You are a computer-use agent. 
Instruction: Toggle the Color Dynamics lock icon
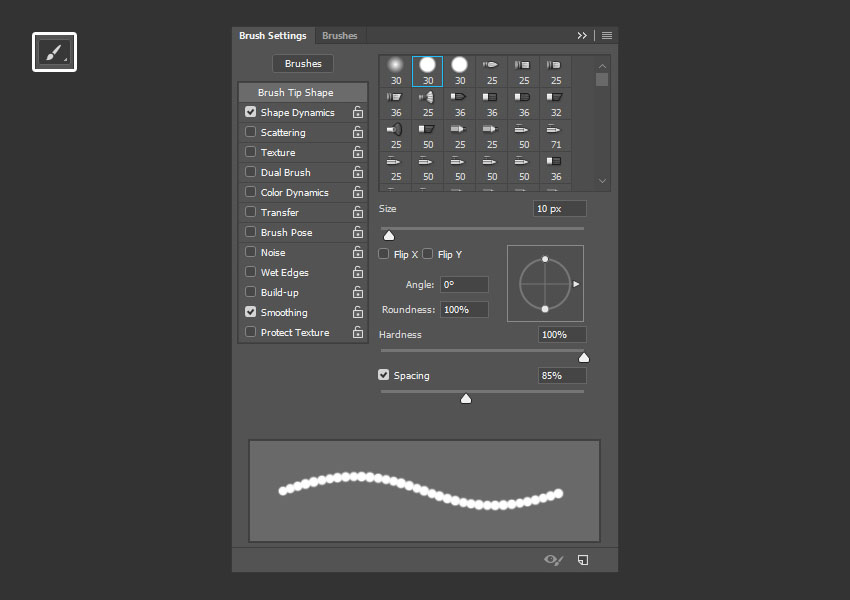(358, 192)
